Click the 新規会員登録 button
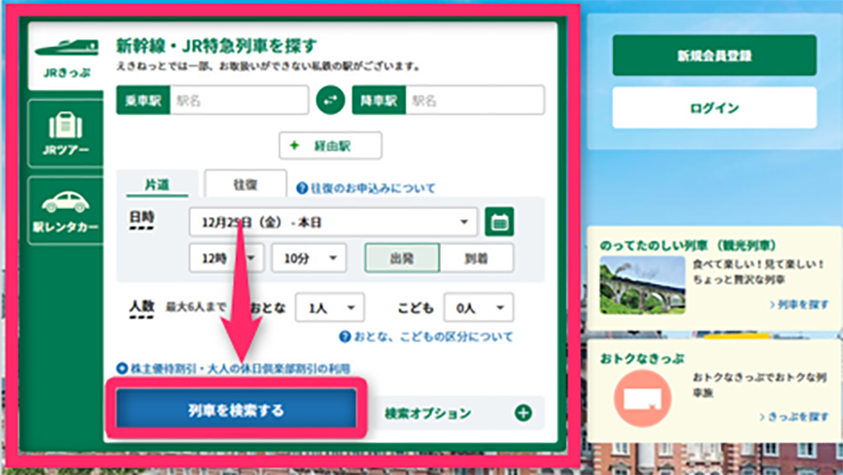Screen dimensions: 843x475 pos(715,55)
